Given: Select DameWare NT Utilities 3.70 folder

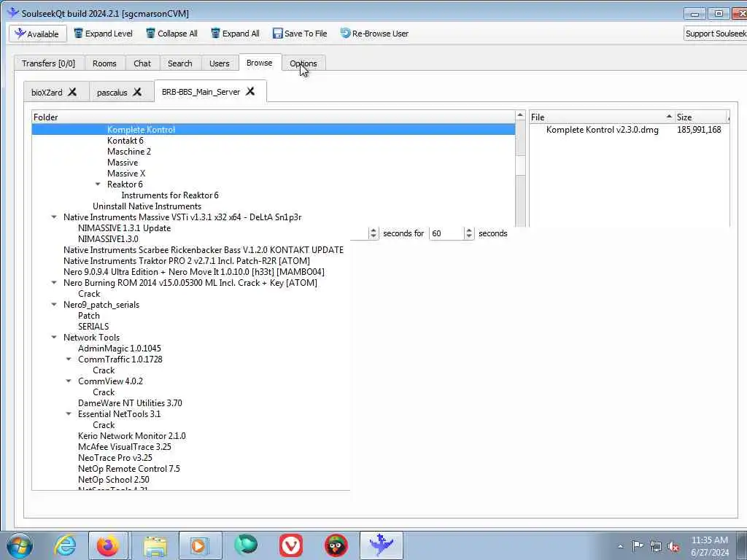Looking at the screenshot, I should (130, 403).
